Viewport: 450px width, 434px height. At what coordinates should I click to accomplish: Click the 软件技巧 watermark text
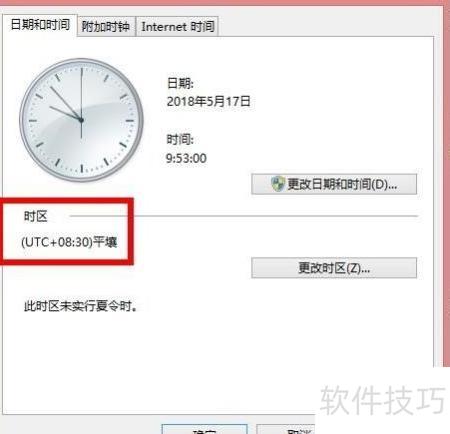[383, 399]
